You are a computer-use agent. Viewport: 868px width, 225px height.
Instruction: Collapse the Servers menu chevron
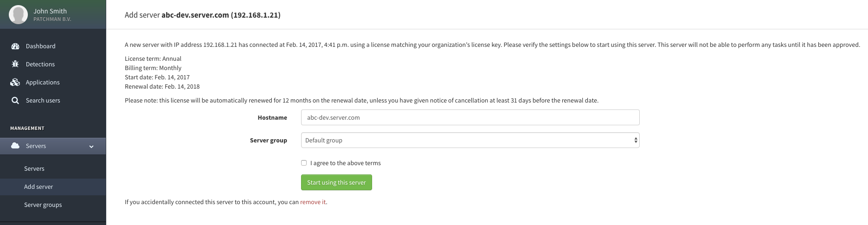click(x=91, y=146)
